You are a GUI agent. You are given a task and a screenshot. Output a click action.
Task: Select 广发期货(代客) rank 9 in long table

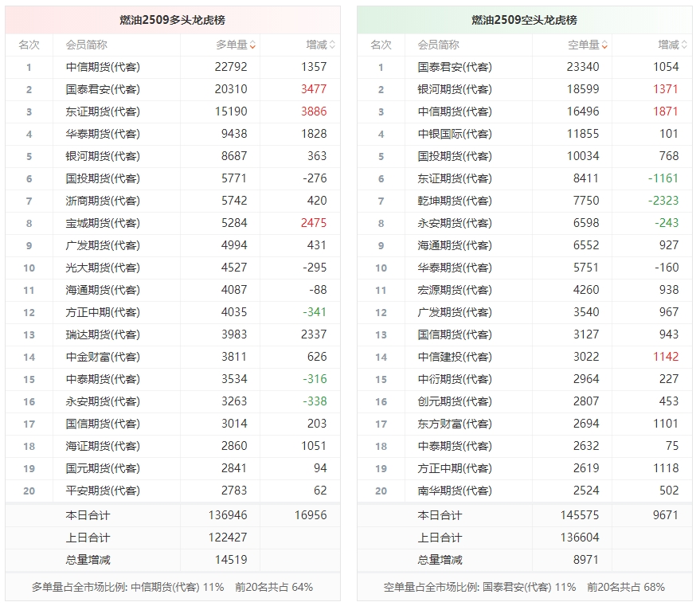103,245
